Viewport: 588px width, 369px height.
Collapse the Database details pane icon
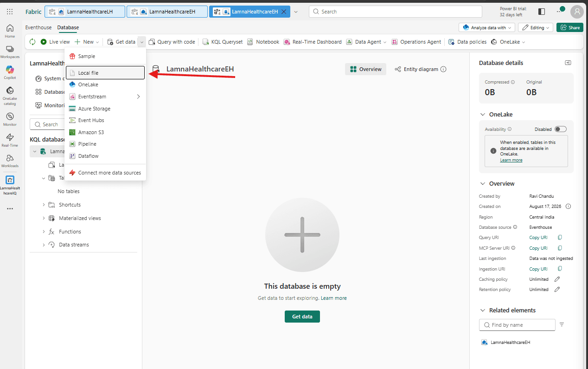pos(568,63)
